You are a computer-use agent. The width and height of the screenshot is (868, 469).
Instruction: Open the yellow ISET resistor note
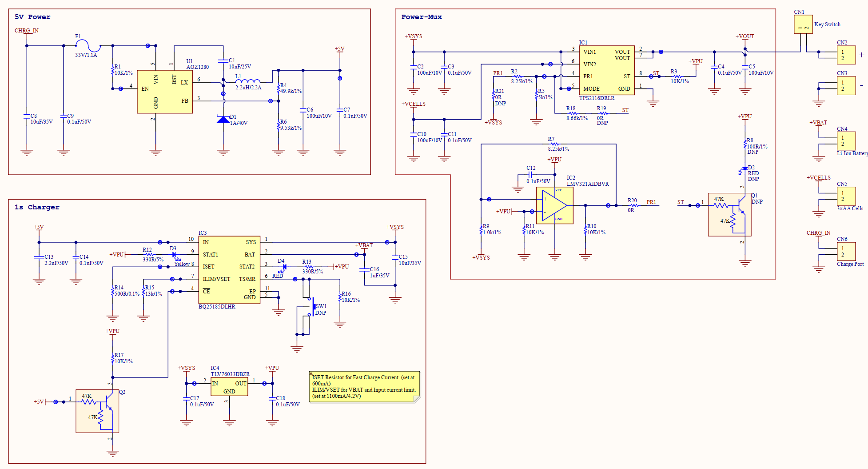tap(364, 387)
